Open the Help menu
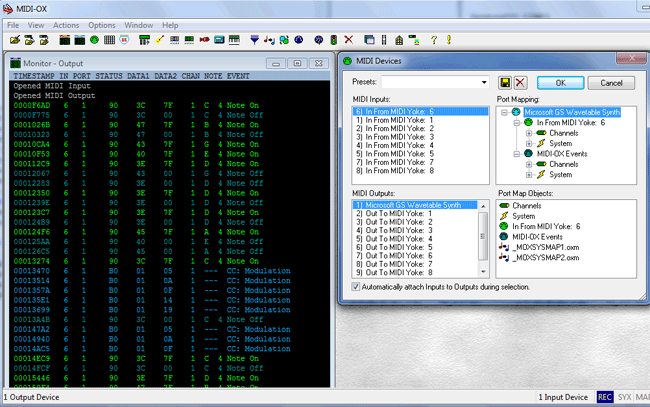 click(x=170, y=25)
